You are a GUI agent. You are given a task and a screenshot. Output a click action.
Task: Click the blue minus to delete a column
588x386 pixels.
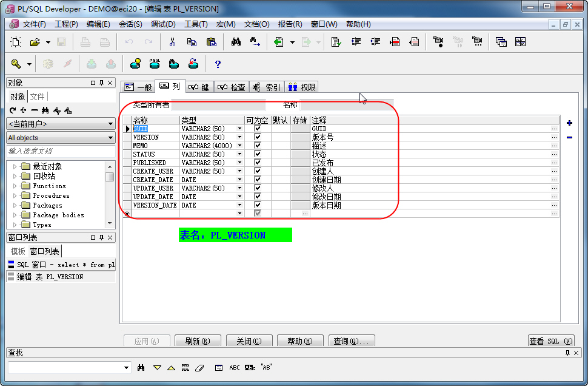click(569, 137)
